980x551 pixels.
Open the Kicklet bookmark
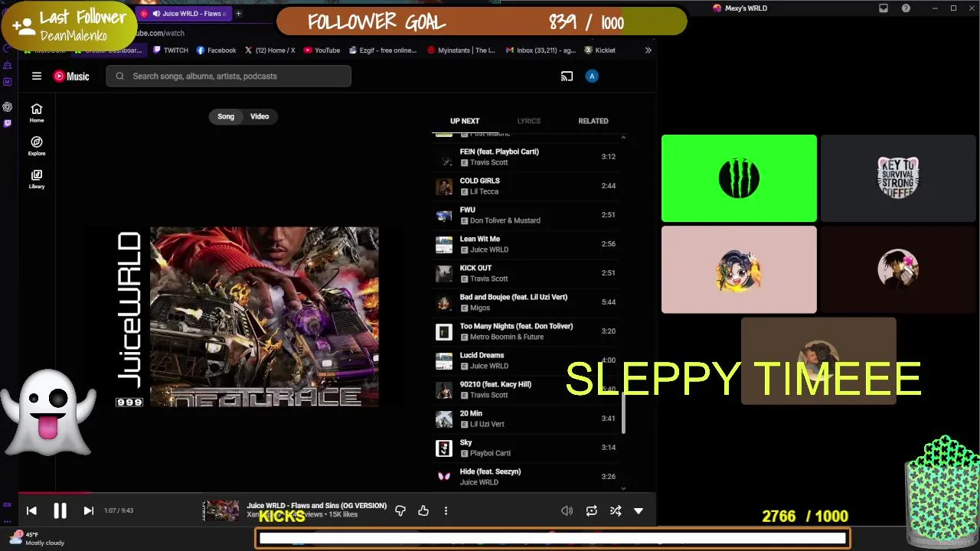pyautogui.click(x=599, y=51)
